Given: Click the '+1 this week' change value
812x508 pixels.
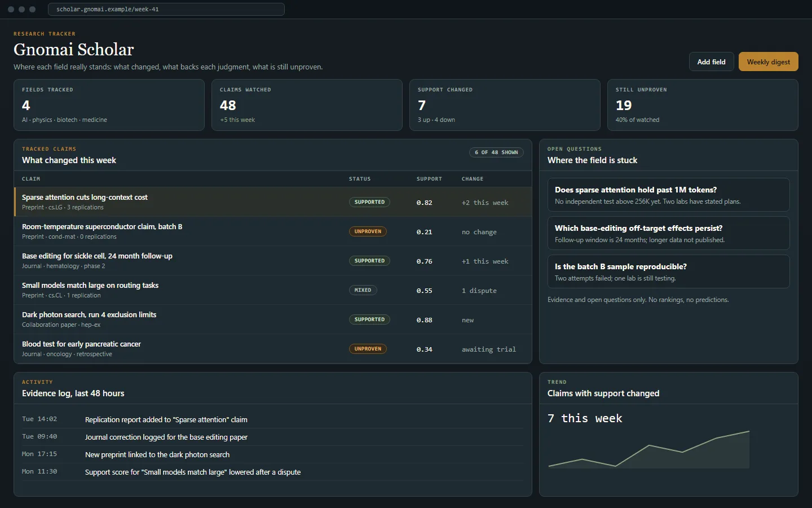Looking at the screenshot, I should coord(485,261).
